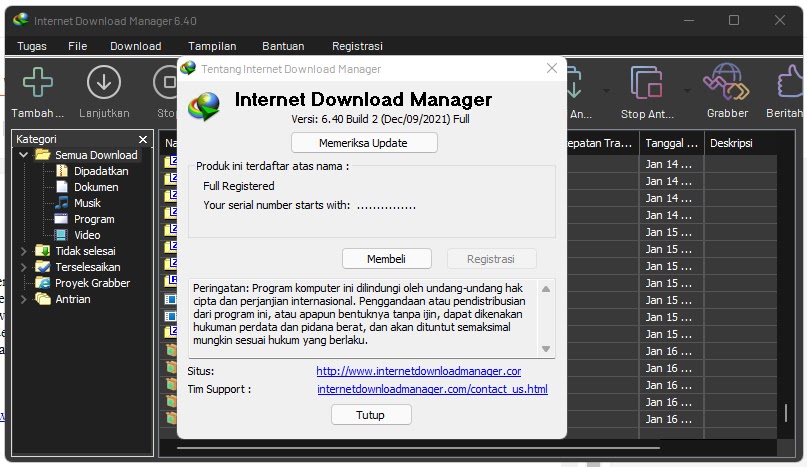Expand the Antrian tree node

pyautogui.click(x=23, y=299)
